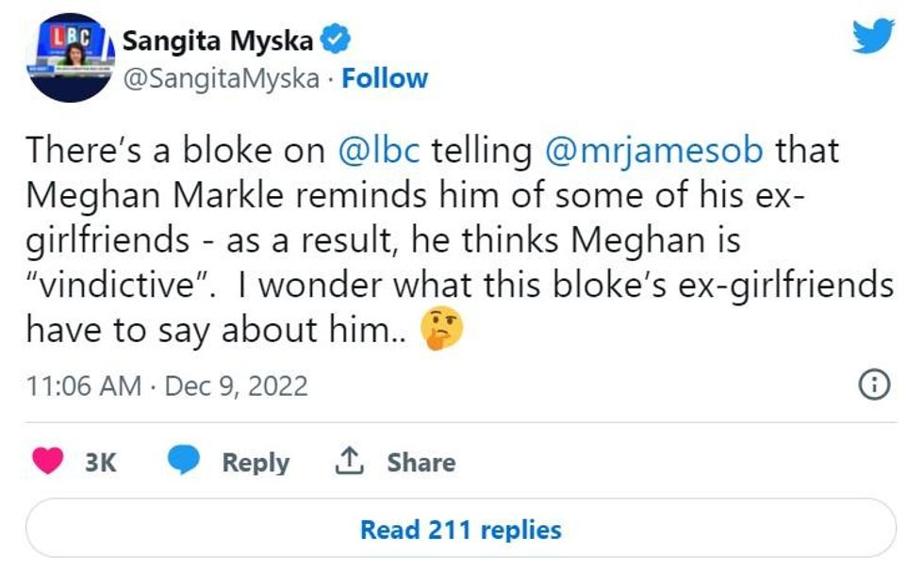Screen dimensions: 924x573
Task: Open the tweet info circle icon
Action: tap(876, 385)
